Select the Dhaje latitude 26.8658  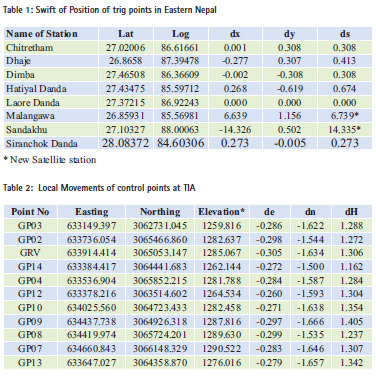(125, 61)
